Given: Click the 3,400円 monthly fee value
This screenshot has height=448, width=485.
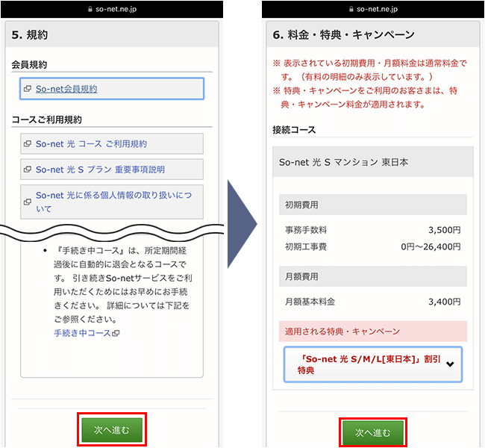Looking at the screenshot, I should [x=445, y=302].
